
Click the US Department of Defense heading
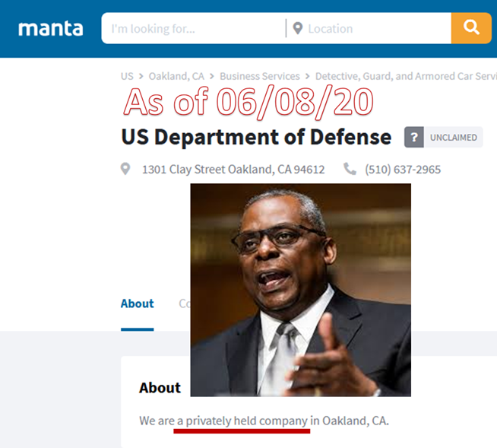[x=256, y=137]
